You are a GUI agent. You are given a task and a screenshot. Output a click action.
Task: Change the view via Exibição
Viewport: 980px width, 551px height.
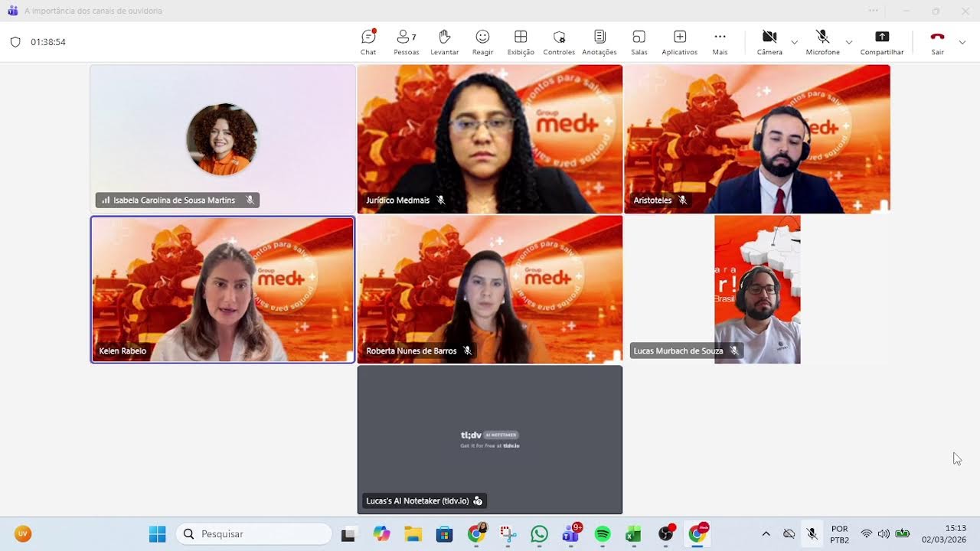(x=521, y=42)
